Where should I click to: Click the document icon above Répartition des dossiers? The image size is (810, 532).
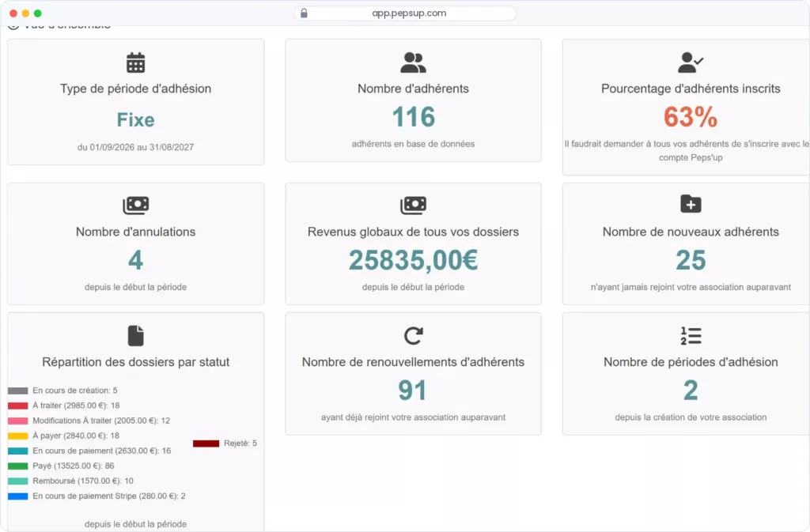tap(136, 336)
